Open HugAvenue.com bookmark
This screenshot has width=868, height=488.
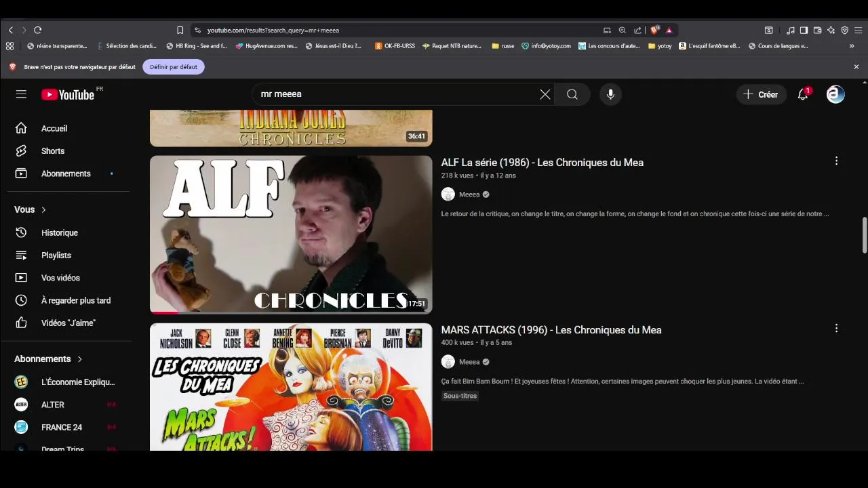pos(267,46)
